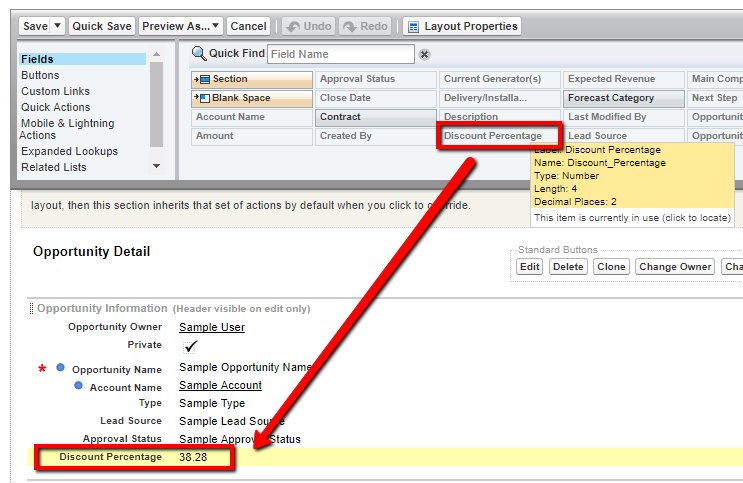
Task: Open the Sample User link
Action: pyautogui.click(x=212, y=327)
